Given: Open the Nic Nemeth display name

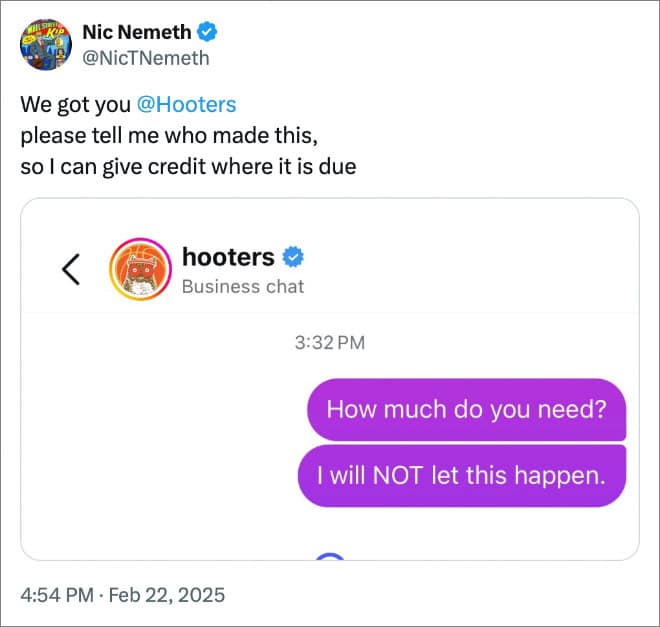Looking at the screenshot, I should (x=136, y=32).
